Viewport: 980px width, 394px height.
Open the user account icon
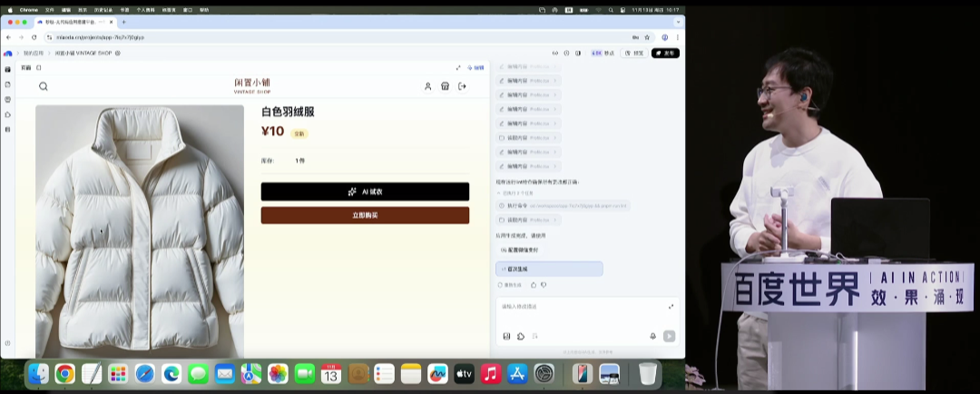[428, 86]
